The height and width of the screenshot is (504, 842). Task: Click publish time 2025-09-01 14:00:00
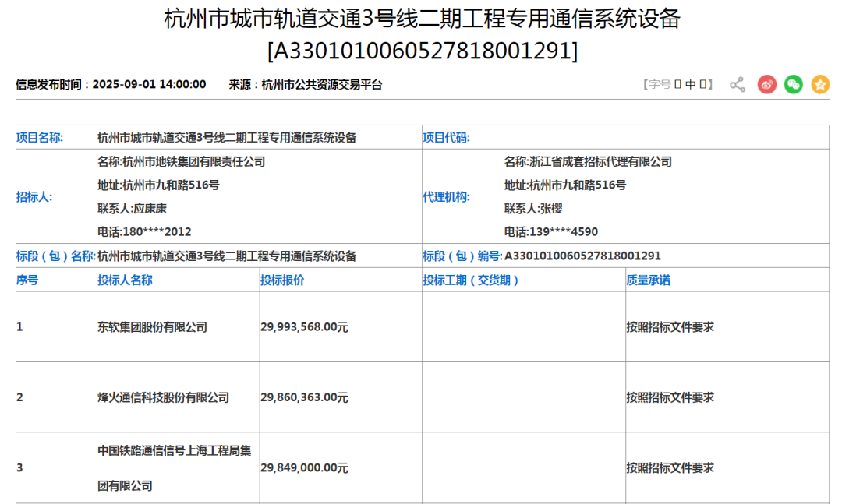click(x=149, y=84)
